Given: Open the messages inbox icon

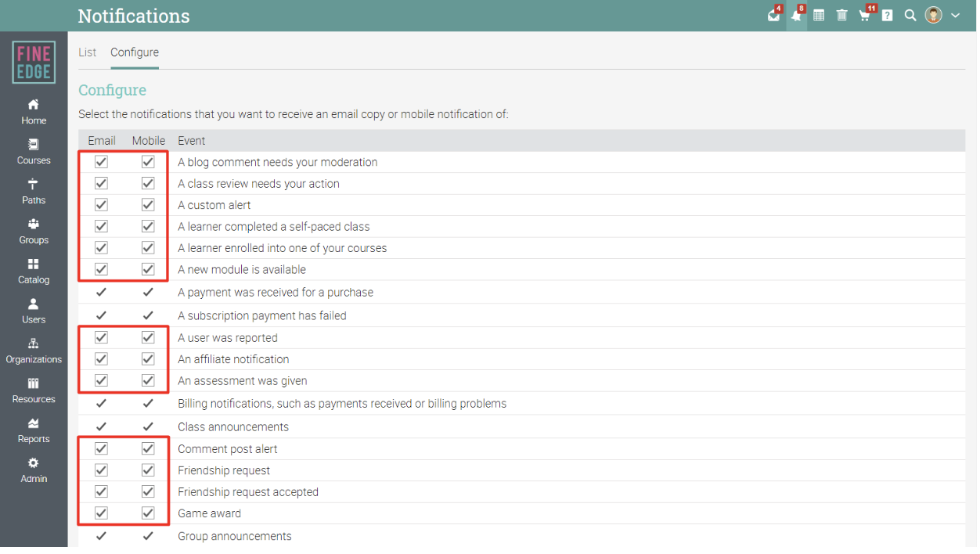Looking at the screenshot, I should (x=773, y=16).
